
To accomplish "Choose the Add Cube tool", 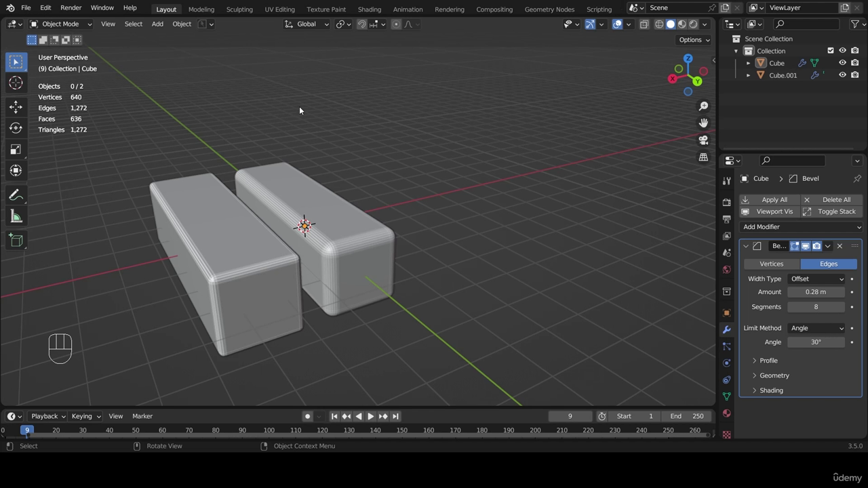I will 16,241.
